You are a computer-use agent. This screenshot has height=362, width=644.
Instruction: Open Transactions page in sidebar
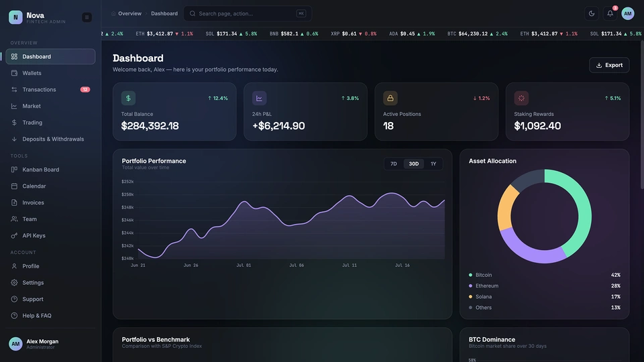pos(50,89)
